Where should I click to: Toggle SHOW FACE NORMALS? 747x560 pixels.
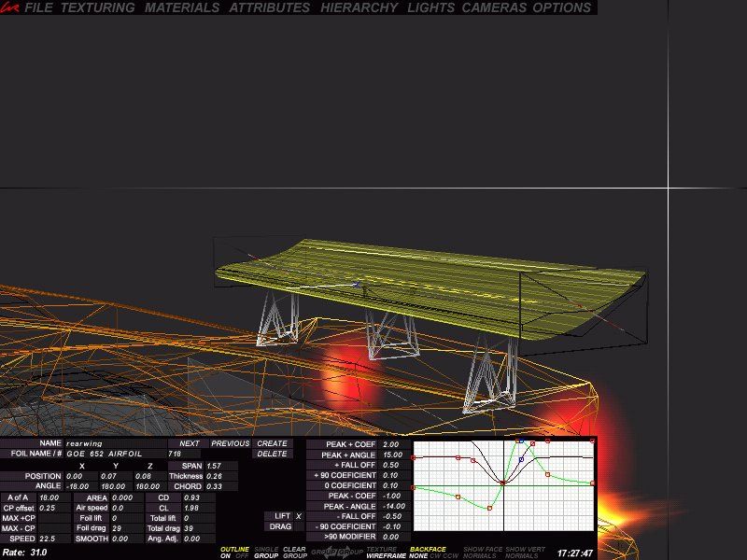tap(482, 553)
